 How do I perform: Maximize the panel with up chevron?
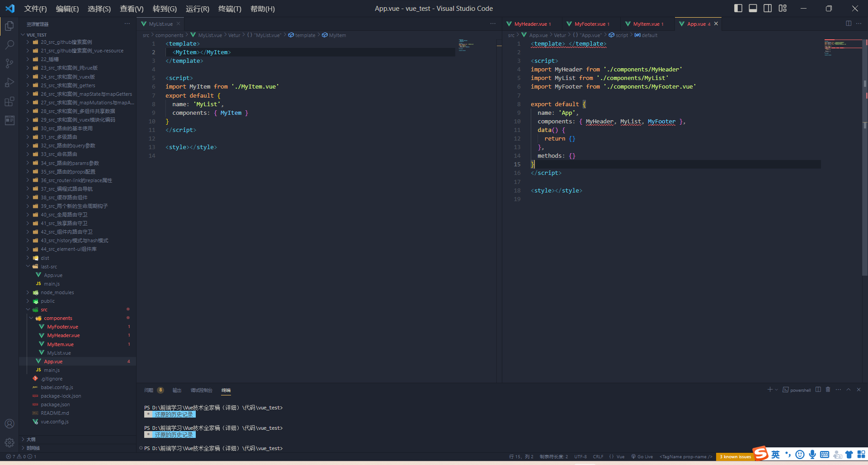pyautogui.click(x=849, y=390)
